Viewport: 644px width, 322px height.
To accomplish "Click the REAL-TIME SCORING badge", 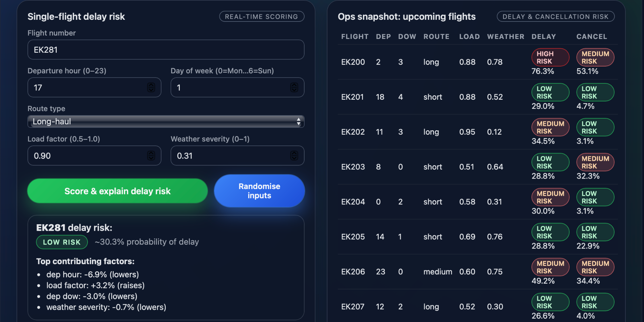I will pos(262,16).
